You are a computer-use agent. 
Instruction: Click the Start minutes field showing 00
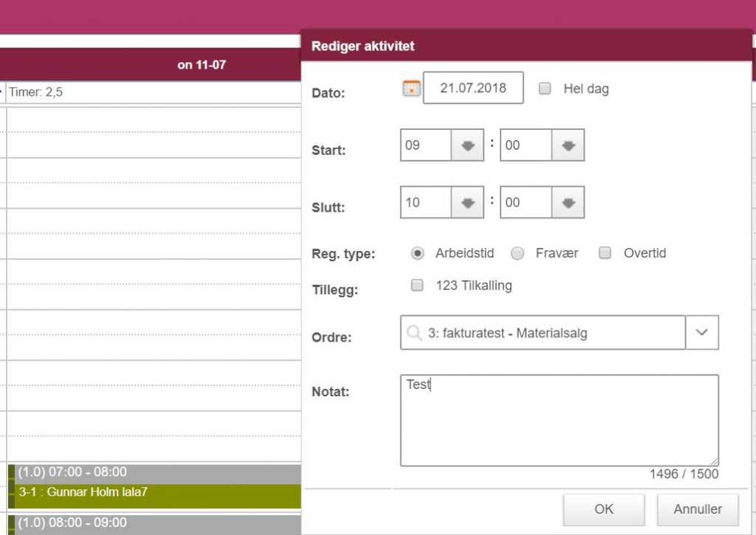pyautogui.click(x=526, y=145)
